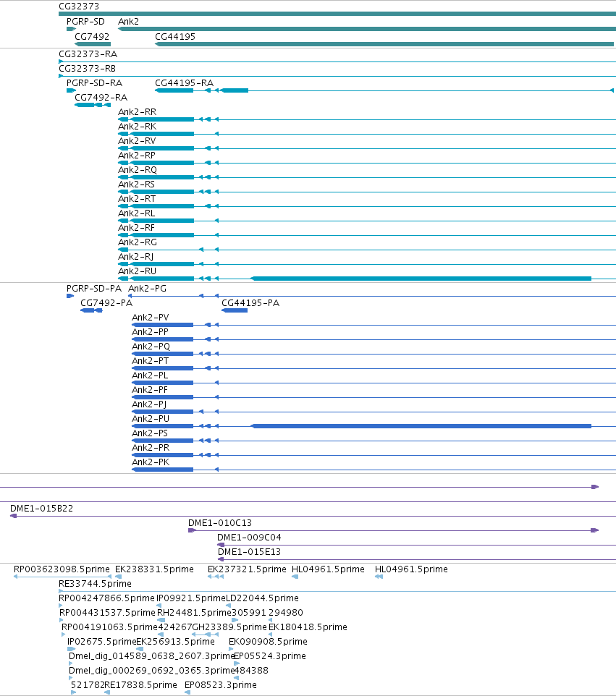The image size is (616, 696).
Task: Click the IP02675.5prime EST label
Action: pyautogui.click(x=102, y=642)
